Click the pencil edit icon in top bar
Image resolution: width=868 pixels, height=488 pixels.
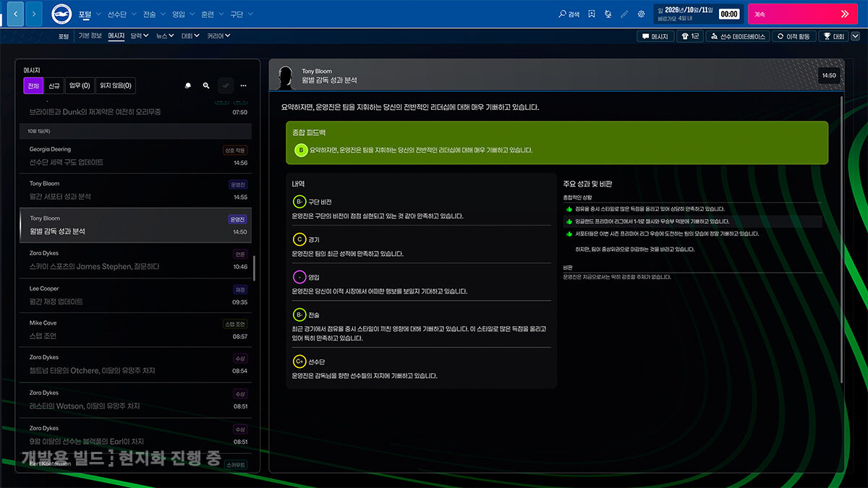click(x=624, y=14)
